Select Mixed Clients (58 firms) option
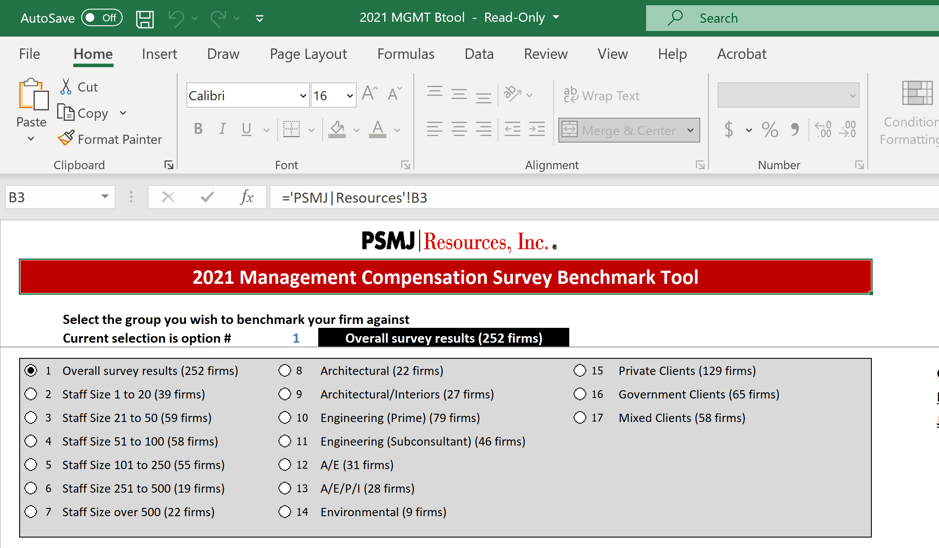 tap(580, 417)
